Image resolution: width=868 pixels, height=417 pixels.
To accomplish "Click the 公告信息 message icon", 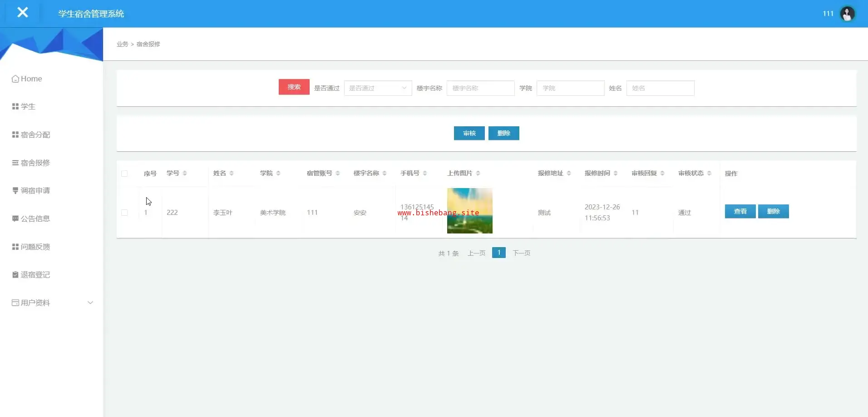I will [x=15, y=219].
